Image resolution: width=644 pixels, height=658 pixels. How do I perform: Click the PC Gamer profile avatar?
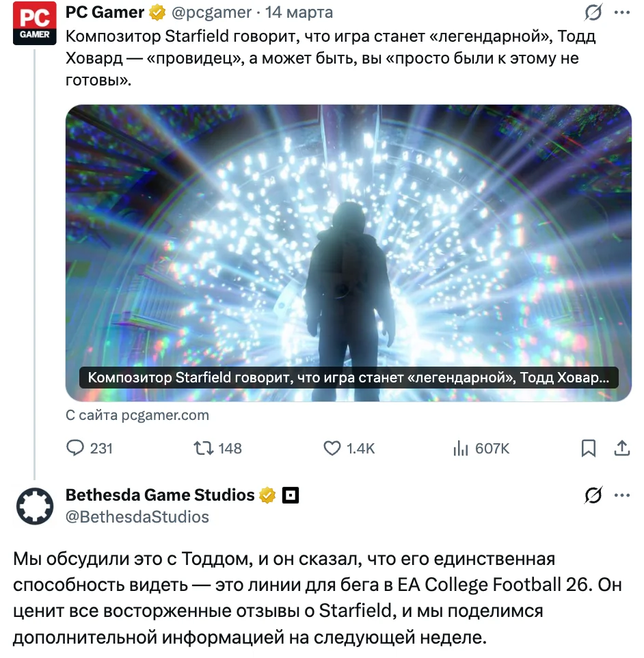pyautogui.click(x=34, y=24)
